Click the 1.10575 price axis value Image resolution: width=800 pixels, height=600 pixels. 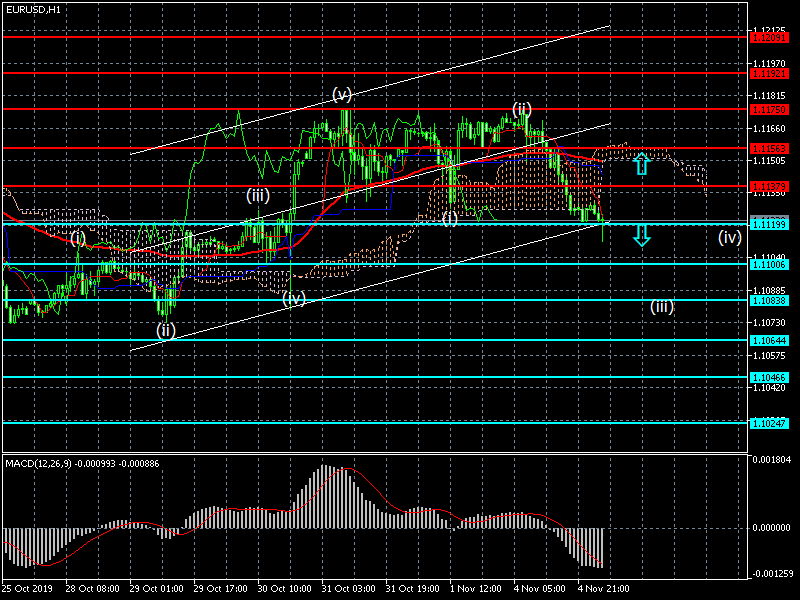point(769,355)
